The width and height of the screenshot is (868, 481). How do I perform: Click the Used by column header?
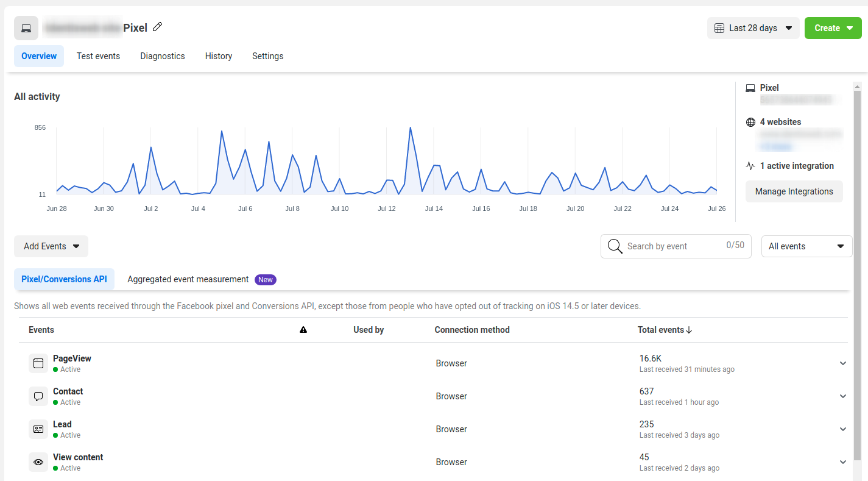(x=369, y=330)
